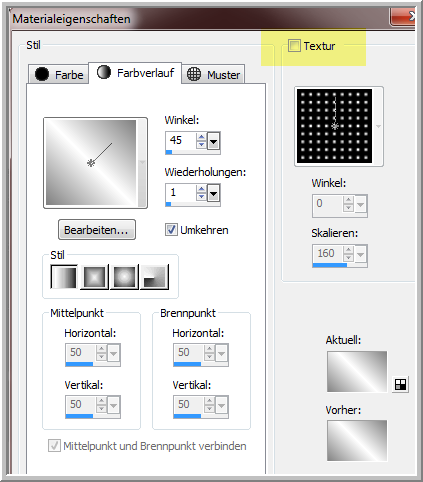Open the Wiederholungen dropdown arrow
The height and width of the screenshot is (482, 423).
[213, 193]
